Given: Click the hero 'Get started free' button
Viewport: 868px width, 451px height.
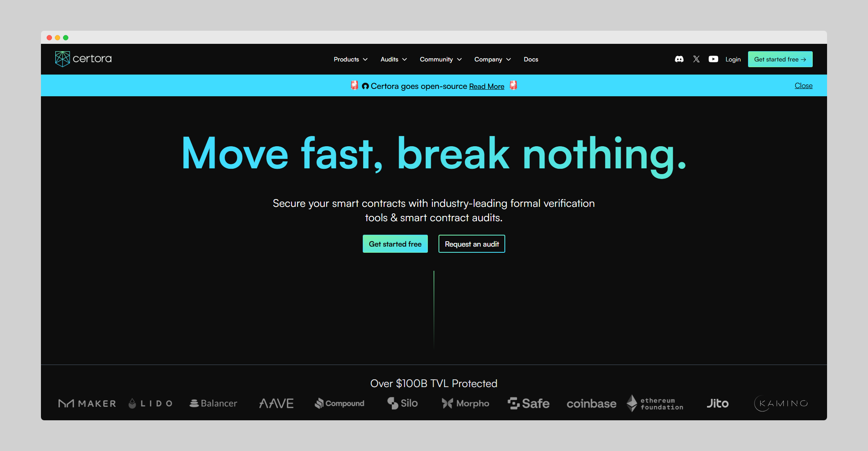Looking at the screenshot, I should coord(395,244).
